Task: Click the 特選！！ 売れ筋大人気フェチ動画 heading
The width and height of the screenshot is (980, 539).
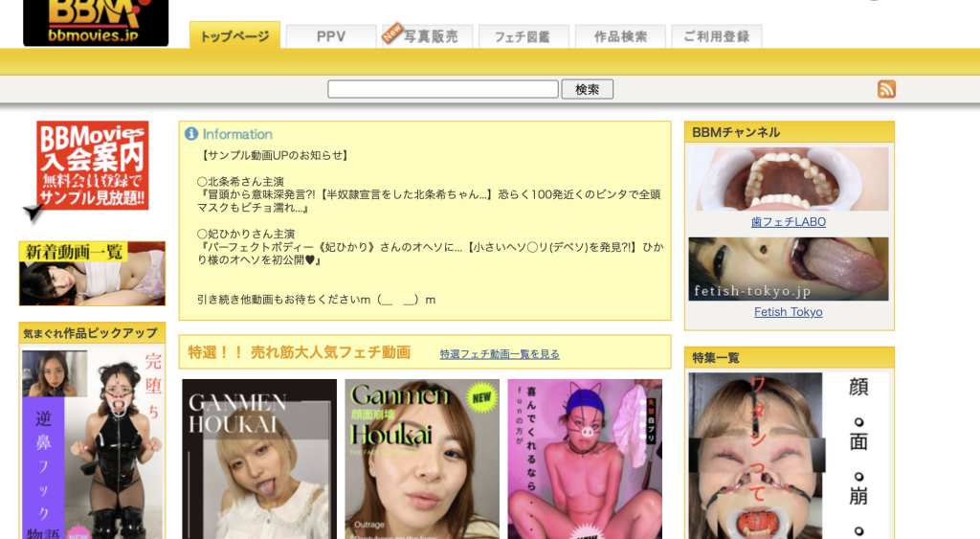Action: point(300,352)
